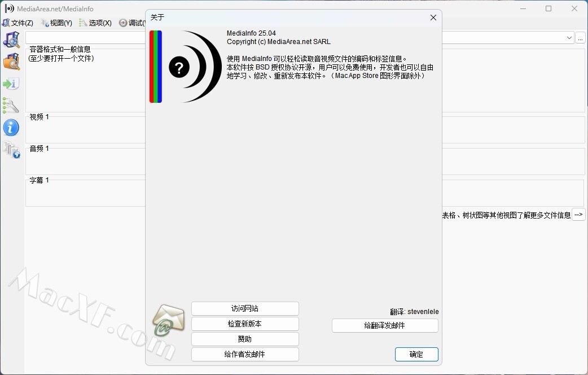Image resolution: width=588 pixels, height=375 pixels.
Task: Click the browse '...' button beside dropdown
Action: [580, 38]
